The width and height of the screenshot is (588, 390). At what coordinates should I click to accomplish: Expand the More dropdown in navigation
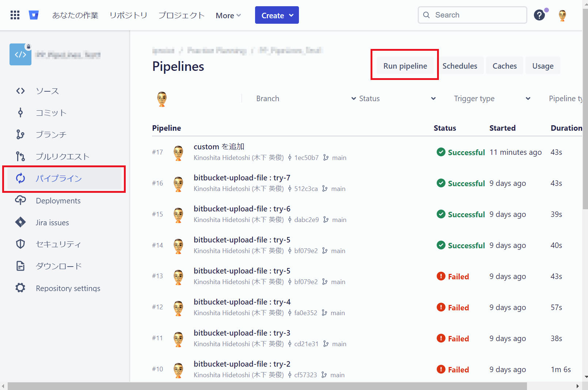click(228, 15)
